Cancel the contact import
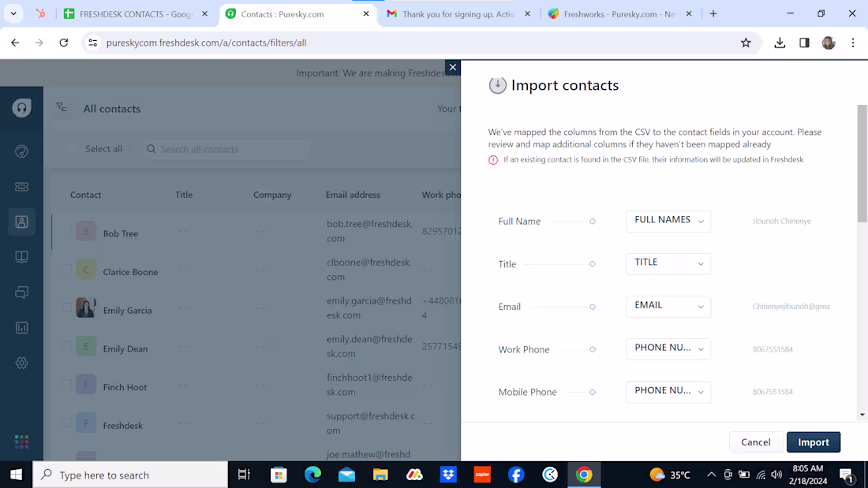Screen dimensions: 868x488 tap(755, 441)
